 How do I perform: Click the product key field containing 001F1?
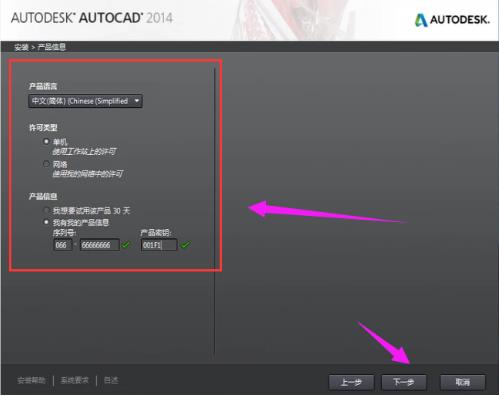click(x=159, y=245)
